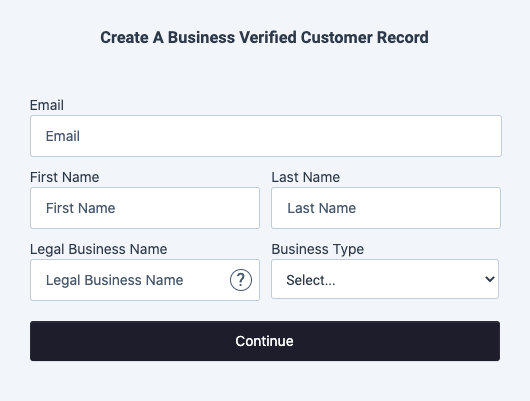Click into the Legal Business Name field
This screenshot has height=401, width=530.
tap(145, 280)
